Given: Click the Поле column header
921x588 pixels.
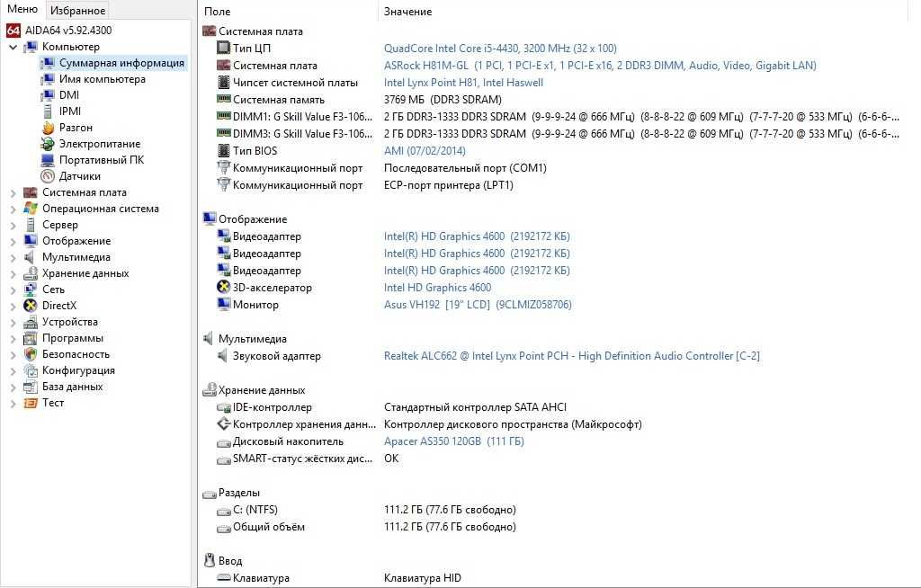Looking at the screenshot, I should (x=288, y=11).
